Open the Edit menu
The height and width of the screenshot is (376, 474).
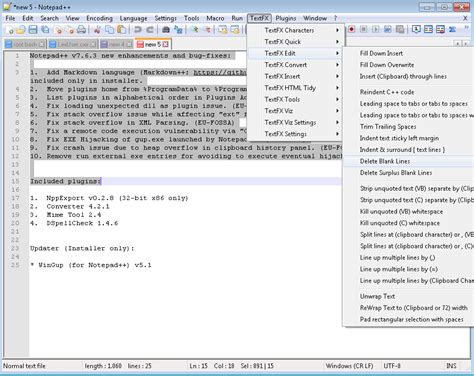tap(28, 18)
